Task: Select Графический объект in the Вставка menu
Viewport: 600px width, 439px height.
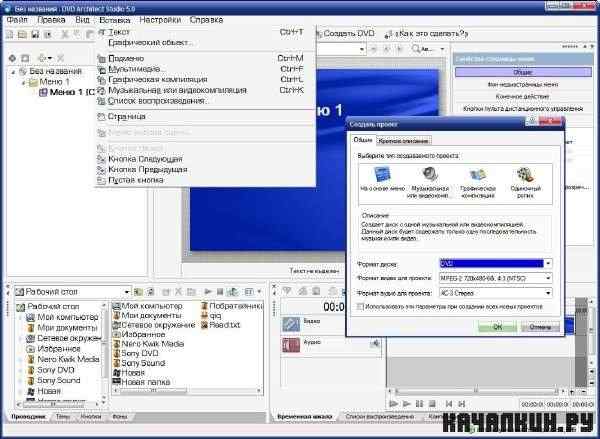Action: 206,42
